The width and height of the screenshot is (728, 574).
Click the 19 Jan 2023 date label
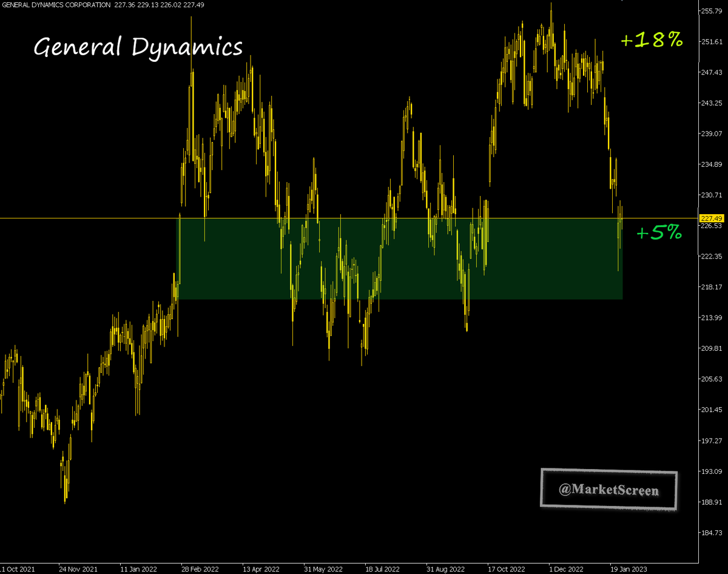[x=629, y=570]
